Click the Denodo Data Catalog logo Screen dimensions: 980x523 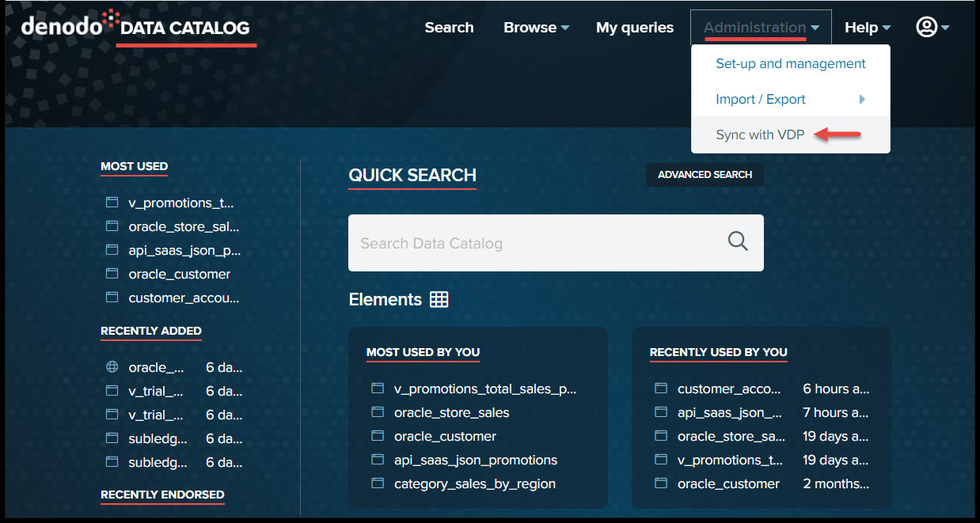click(x=135, y=26)
